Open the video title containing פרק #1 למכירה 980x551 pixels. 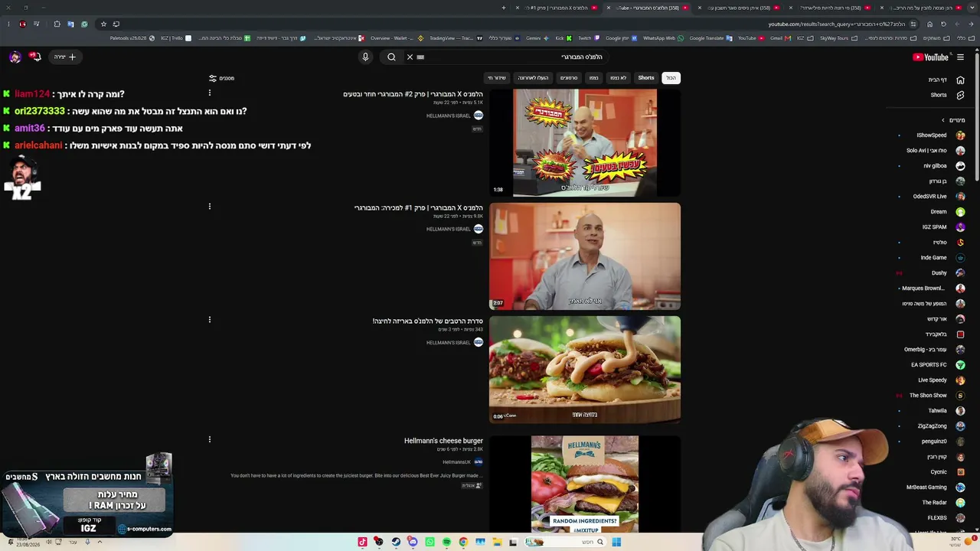coord(418,208)
